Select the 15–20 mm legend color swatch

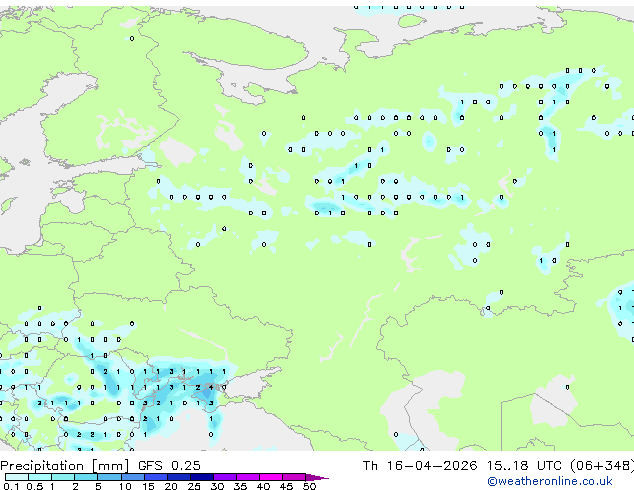(x=155, y=477)
